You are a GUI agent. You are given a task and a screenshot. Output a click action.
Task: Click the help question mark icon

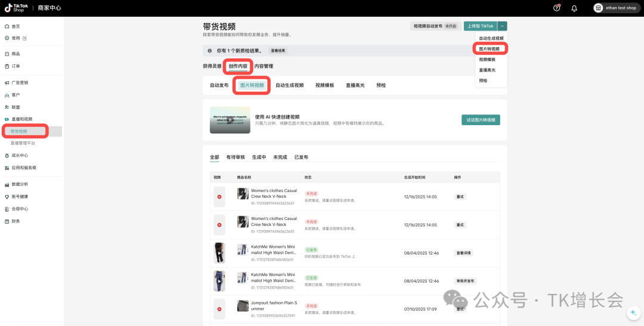click(557, 8)
